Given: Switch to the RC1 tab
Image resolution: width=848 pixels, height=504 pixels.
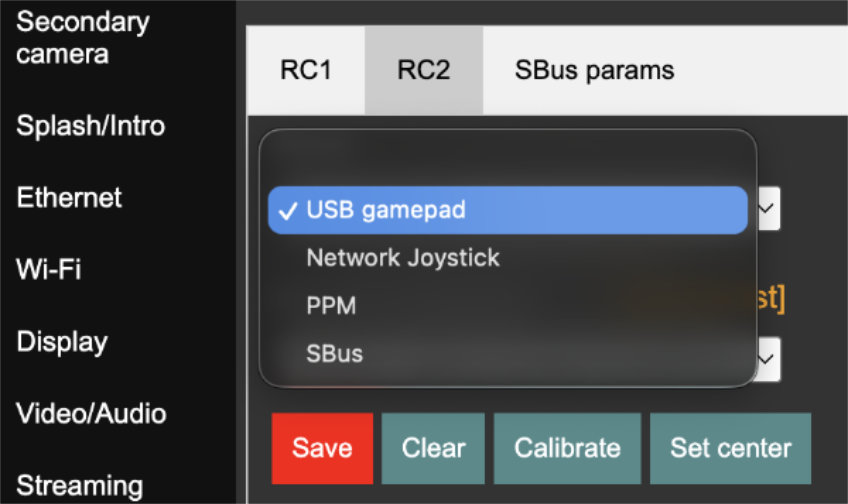Looking at the screenshot, I should [305, 70].
